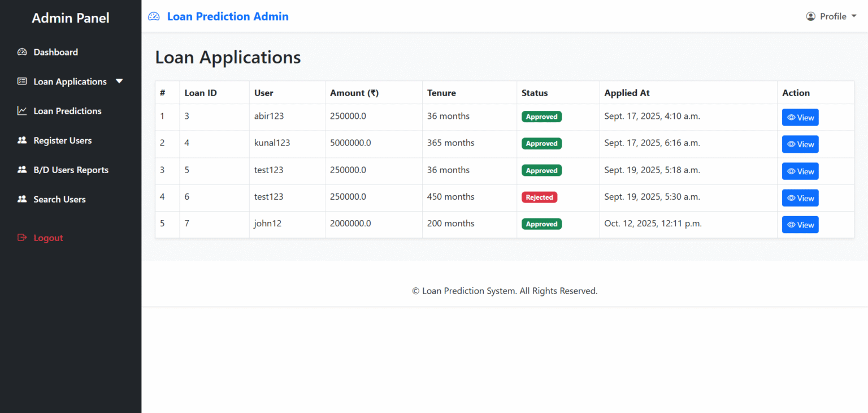The width and height of the screenshot is (868, 413).
Task: Select Loan Predictions in the sidebar
Action: tap(68, 110)
